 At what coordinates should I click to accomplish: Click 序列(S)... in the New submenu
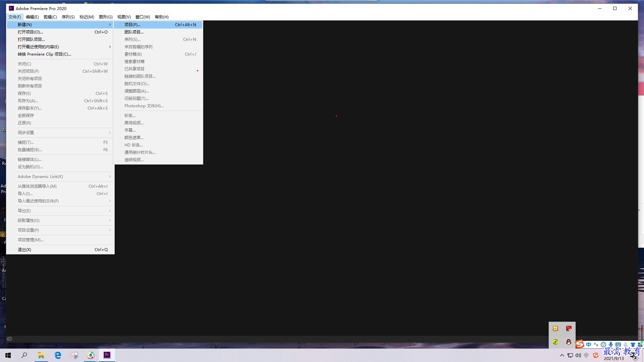tap(158, 40)
